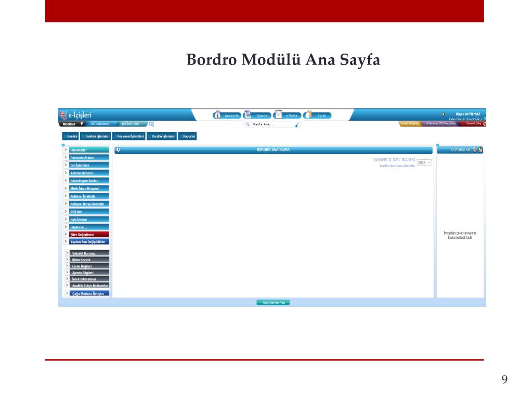The height and width of the screenshot is (399, 532).
Task: Open the Personel İşlemleri menu
Action: (129, 136)
